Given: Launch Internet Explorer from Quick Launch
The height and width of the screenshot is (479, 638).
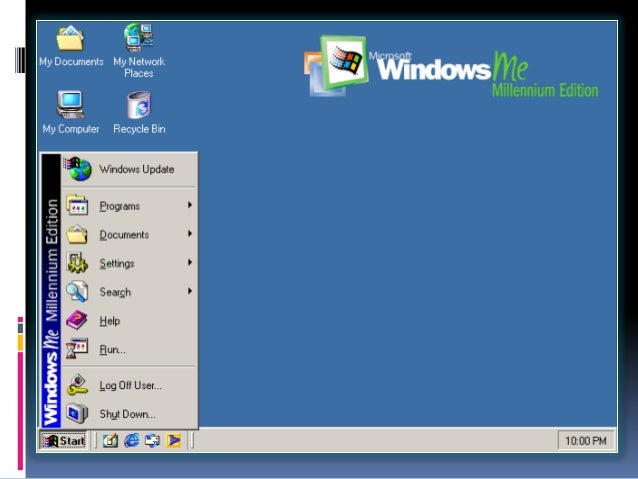Looking at the screenshot, I should coord(131,440).
